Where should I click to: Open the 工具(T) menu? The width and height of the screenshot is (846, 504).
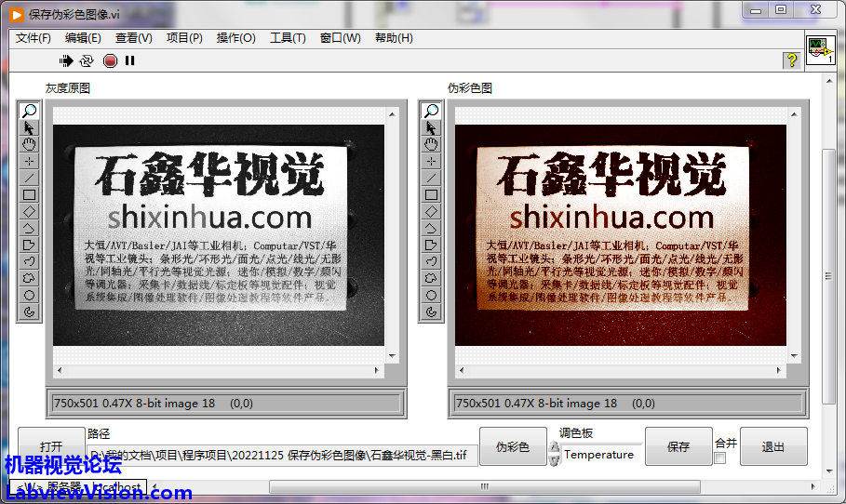pyautogui.click(x=288, y=38)
